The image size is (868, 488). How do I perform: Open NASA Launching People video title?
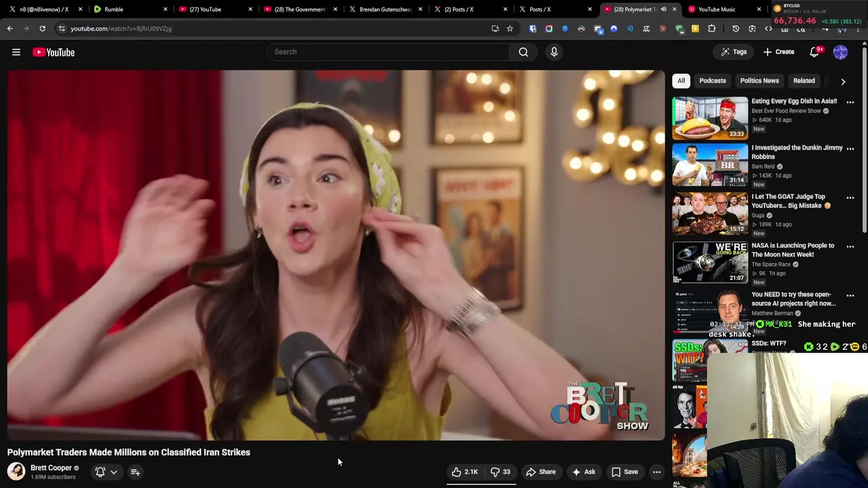pyautogui.click(x=793, y=250)
